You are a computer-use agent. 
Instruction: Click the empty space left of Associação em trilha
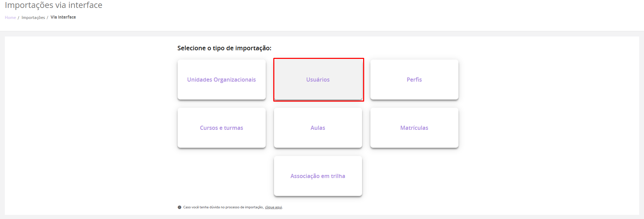(221, 176)
